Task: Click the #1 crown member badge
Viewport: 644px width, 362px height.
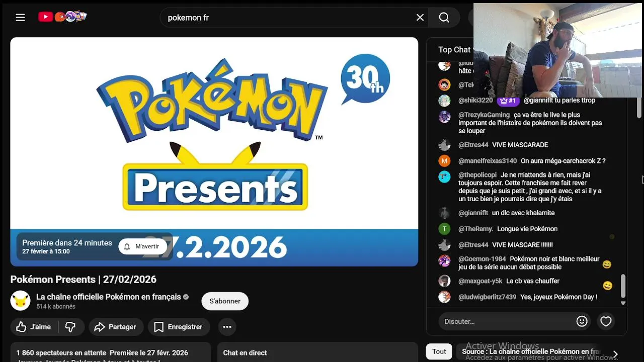Action: click(508, 101)
